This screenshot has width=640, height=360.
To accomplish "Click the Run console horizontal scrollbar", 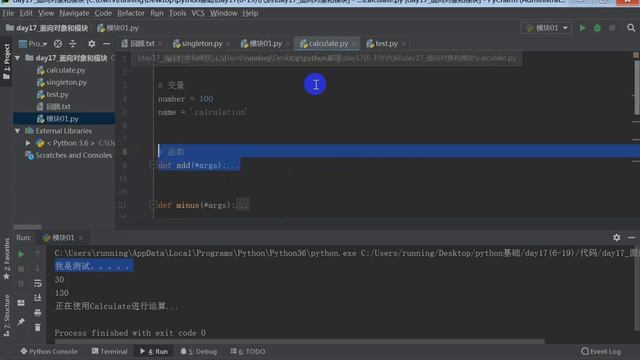I will 299,341.
